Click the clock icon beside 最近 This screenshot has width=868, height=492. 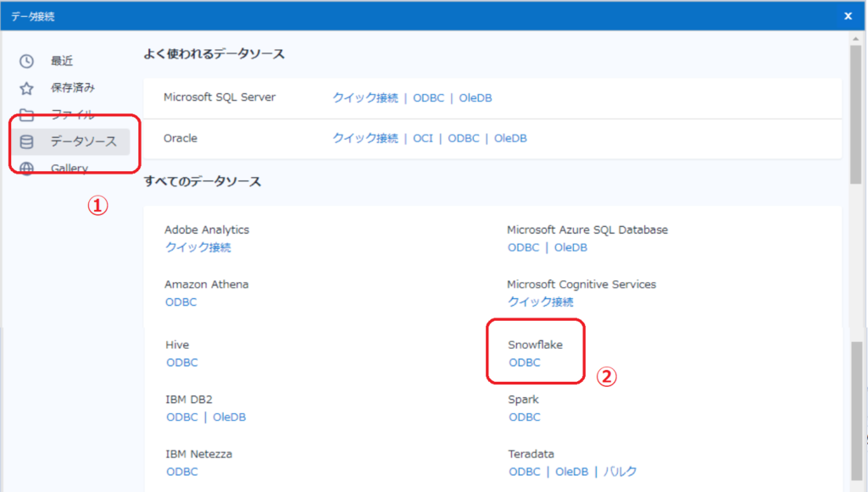26,61
